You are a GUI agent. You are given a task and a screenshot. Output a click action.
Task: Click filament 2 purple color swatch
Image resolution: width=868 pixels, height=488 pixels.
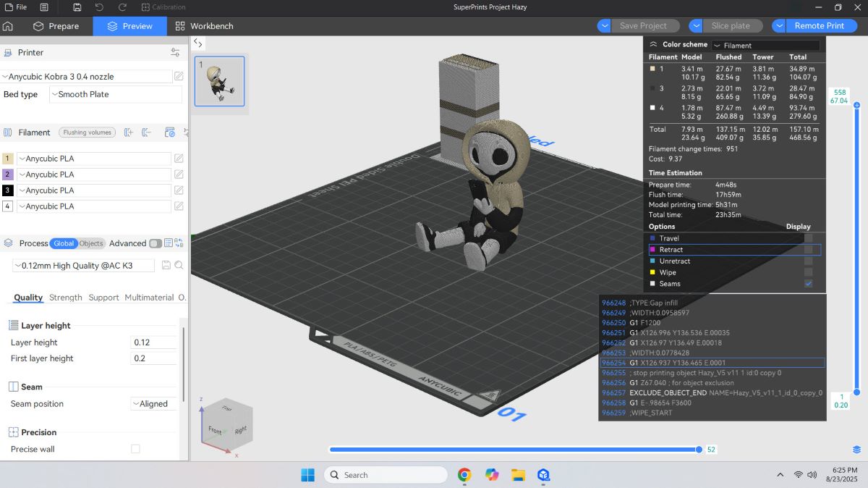click(8, 174)
